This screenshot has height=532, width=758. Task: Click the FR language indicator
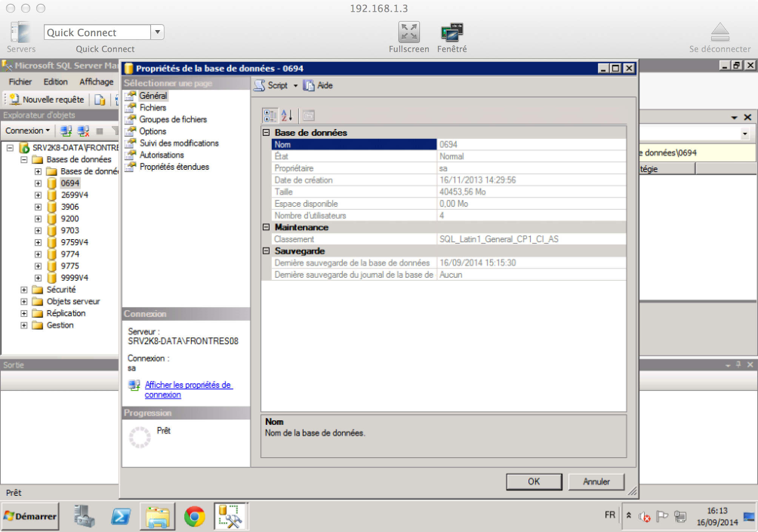(610, 515)
